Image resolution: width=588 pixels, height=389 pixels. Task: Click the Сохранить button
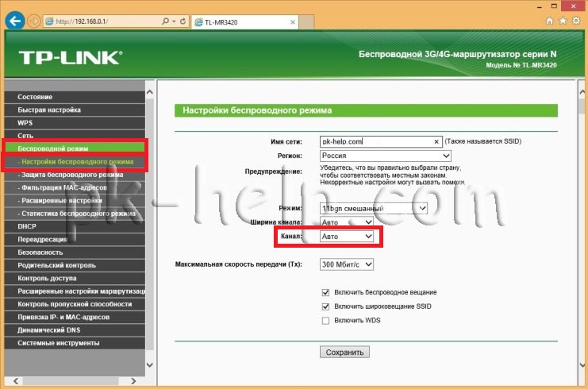pyautogui.click(x=344, y=352)
